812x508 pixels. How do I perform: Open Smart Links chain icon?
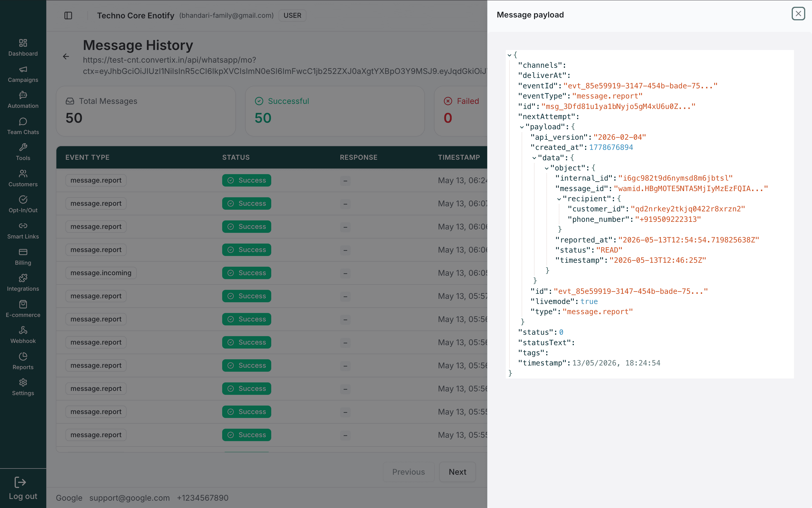[23, 226]
